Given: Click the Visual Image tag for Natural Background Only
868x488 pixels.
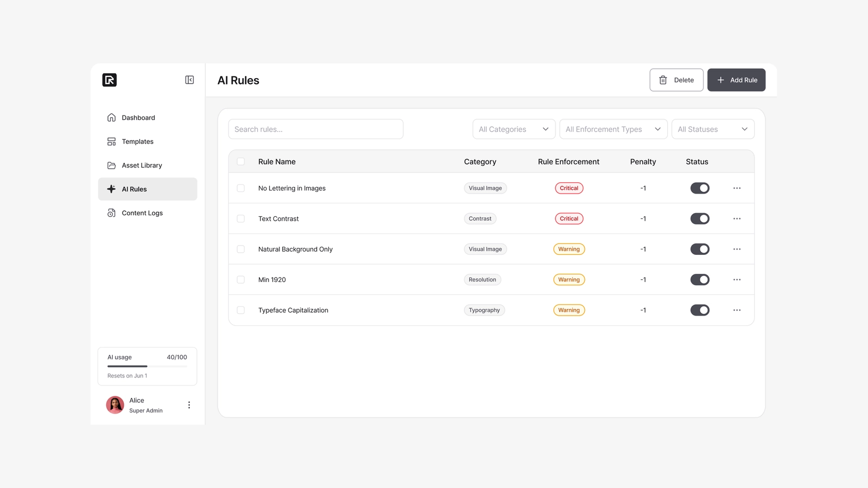Looking at the screenshot, I should coord(486,249).
